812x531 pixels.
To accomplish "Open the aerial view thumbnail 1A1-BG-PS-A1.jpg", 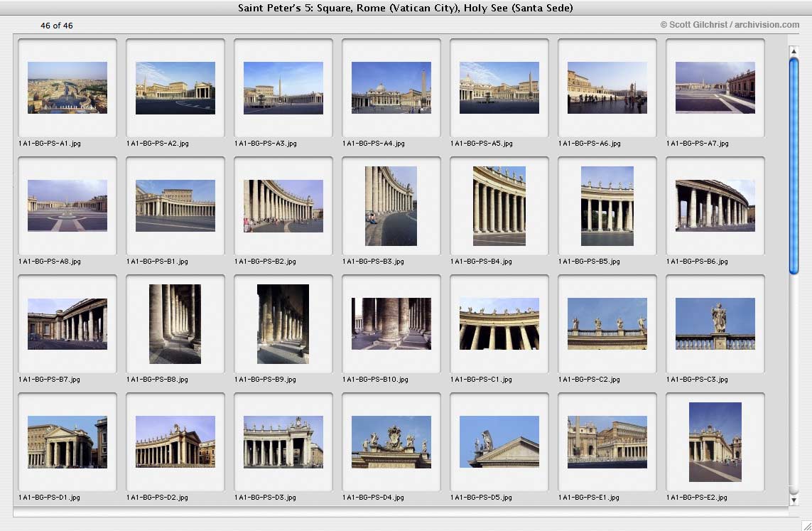I will [x=67, y=87].
